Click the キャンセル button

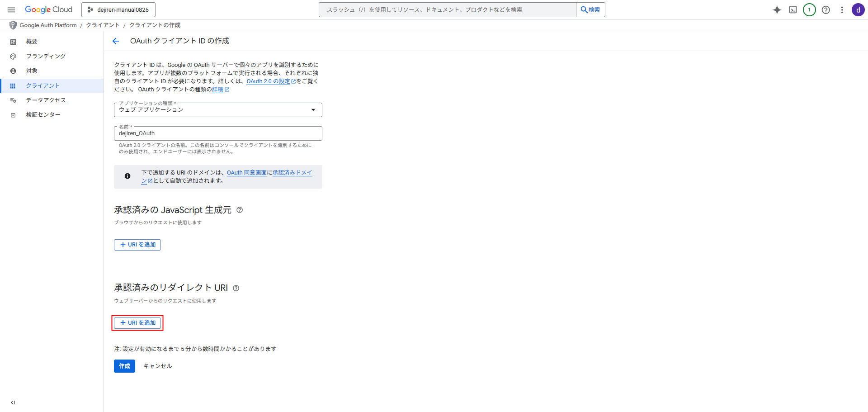click(x=157, y=366)
